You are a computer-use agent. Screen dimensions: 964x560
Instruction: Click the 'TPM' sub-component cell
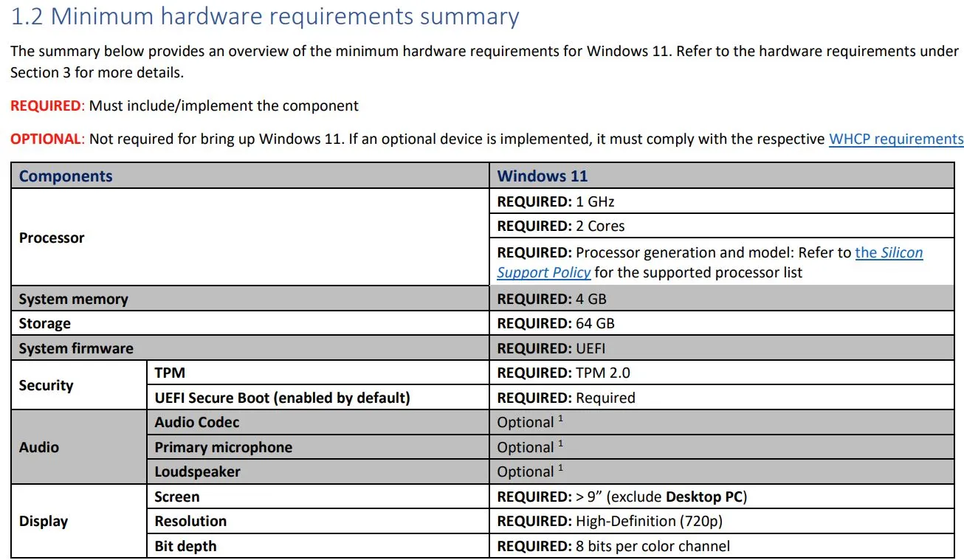[x=317, y=373]
